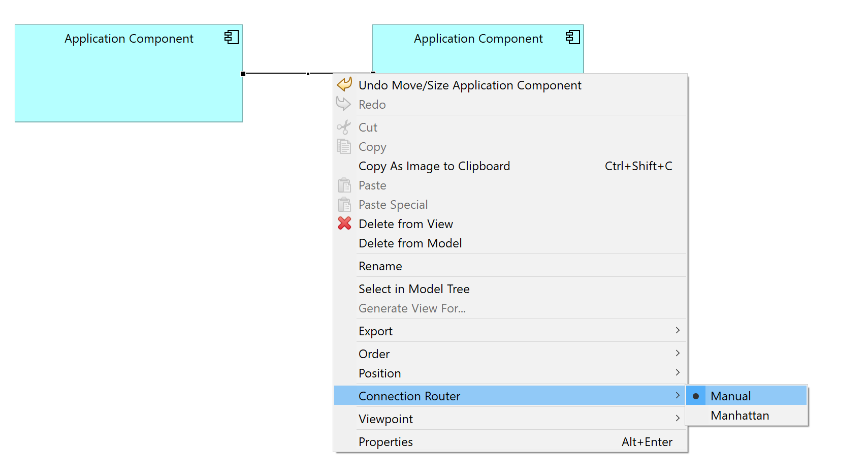Select the scissors Cut icon
Viewport: 868px width, 476px height.
click(x=344, y=127)
